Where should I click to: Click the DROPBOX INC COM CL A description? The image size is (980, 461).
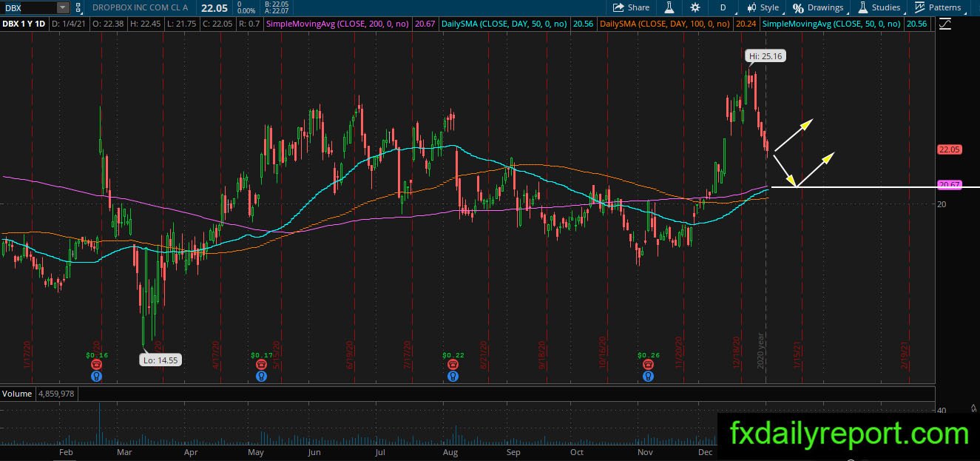click(141, 7)
